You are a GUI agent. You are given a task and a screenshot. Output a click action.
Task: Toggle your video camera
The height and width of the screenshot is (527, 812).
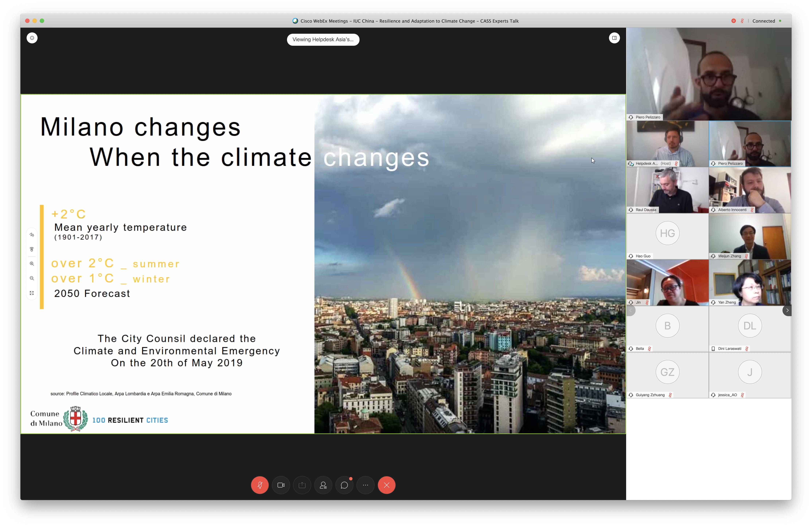click(x=281, y=485)
